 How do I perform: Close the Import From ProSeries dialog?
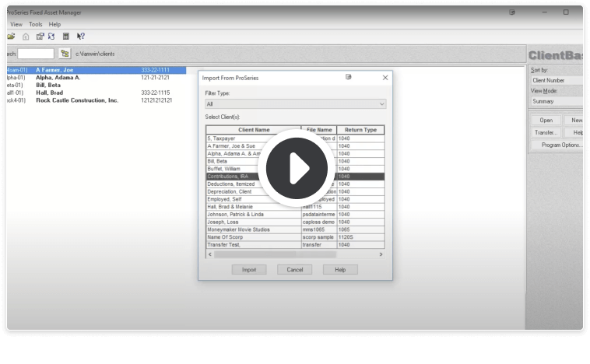(385, 78)
